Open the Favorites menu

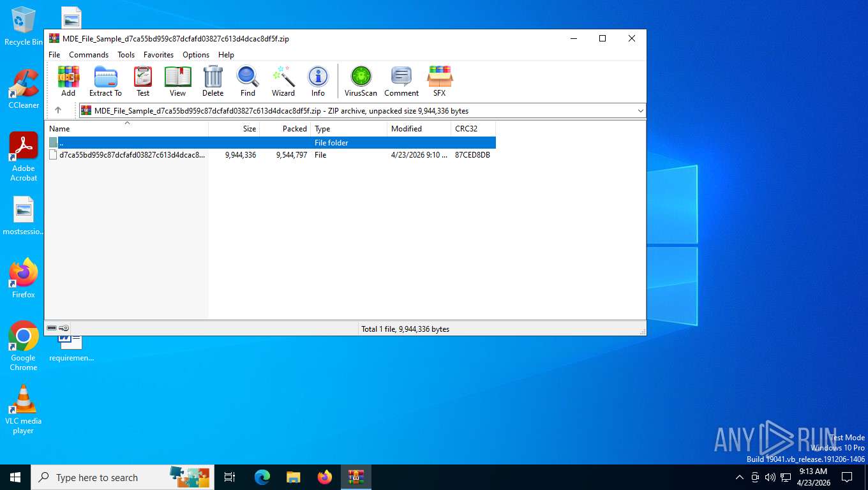(x=158, y=55)
